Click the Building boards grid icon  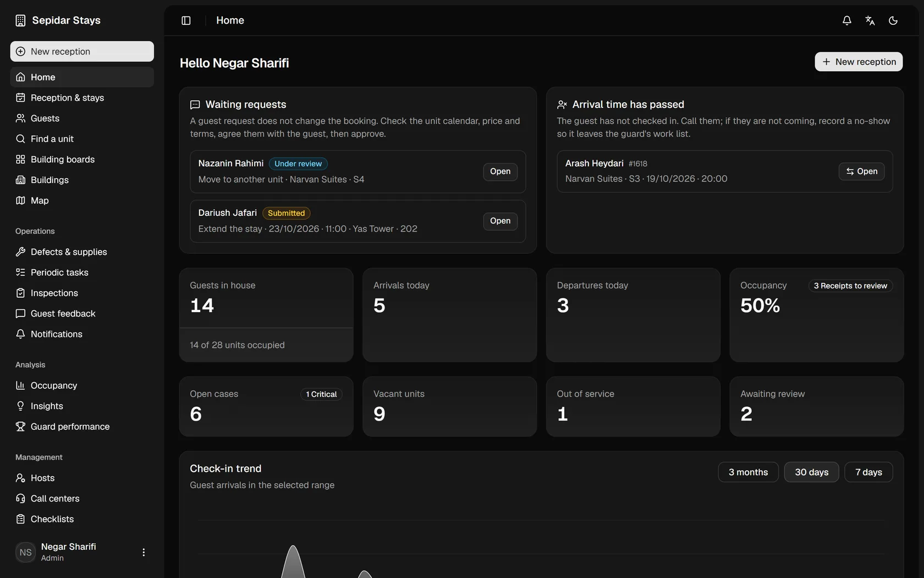(20, 159)
